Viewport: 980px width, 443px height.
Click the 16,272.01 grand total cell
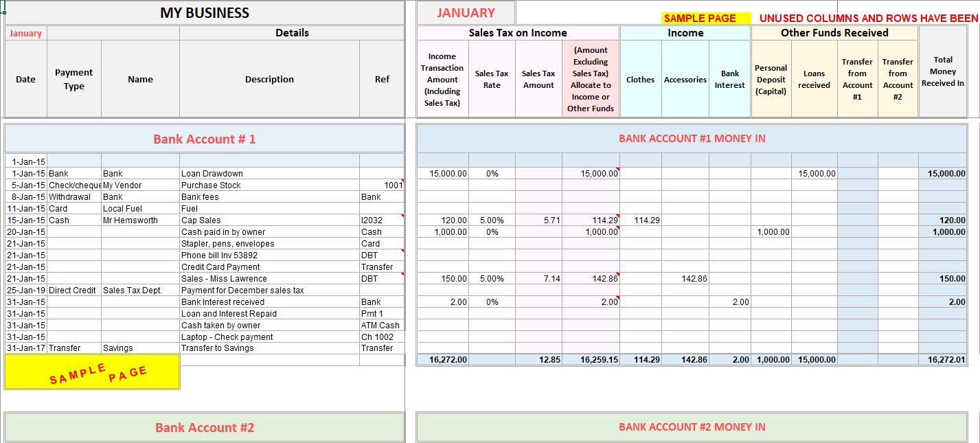pos(943,360)
